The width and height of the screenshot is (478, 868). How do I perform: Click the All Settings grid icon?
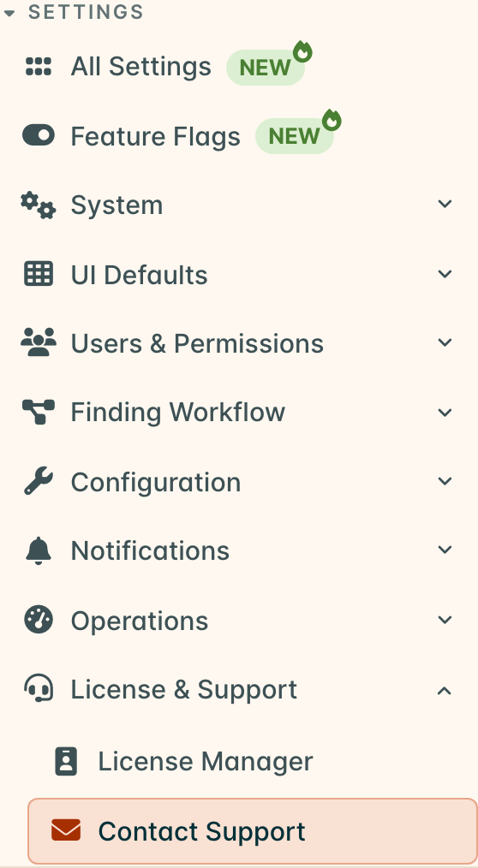pos(39,67)
